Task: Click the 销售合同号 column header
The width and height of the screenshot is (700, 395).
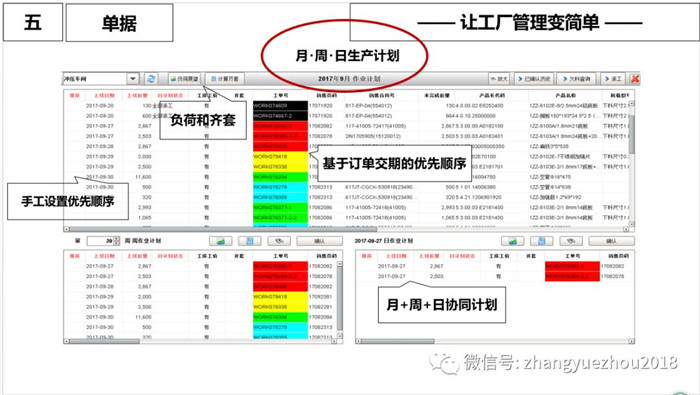Action: 381,96
